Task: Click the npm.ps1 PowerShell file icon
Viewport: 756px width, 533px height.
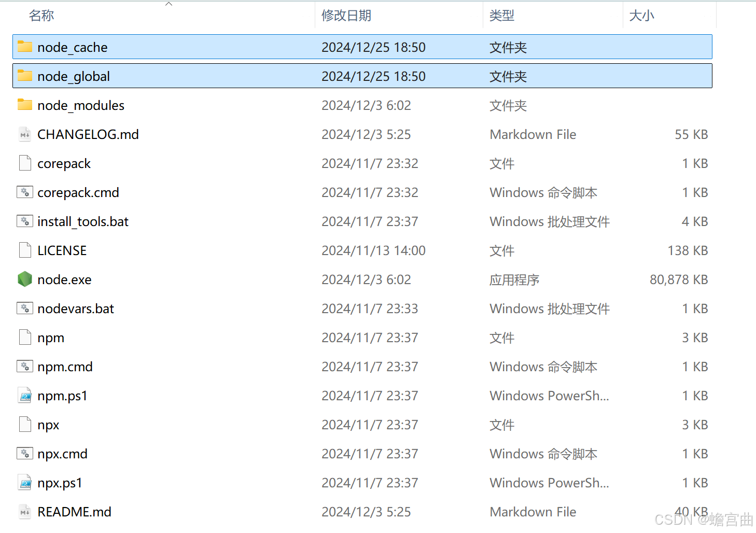Action: pos(25,396)
